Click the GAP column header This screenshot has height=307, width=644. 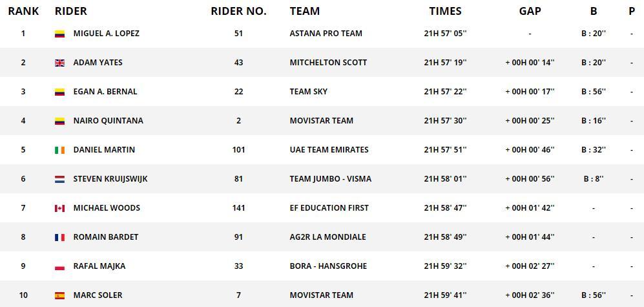(530, 11)
